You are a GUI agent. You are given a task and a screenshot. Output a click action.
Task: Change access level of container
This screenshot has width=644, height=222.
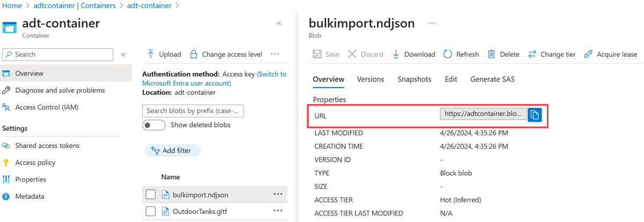point(226,54)
